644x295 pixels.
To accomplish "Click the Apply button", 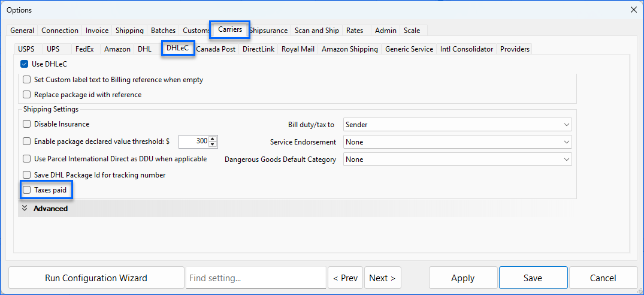I will point(462,278).
